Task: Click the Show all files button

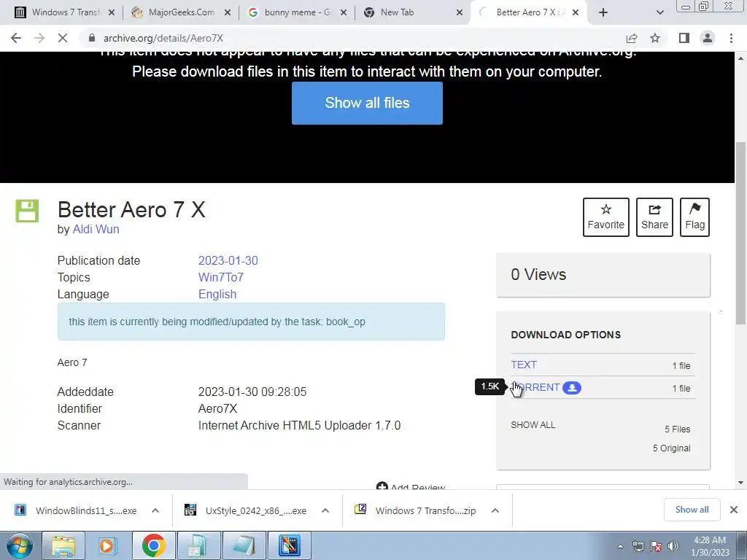Action: coord(368,103)
